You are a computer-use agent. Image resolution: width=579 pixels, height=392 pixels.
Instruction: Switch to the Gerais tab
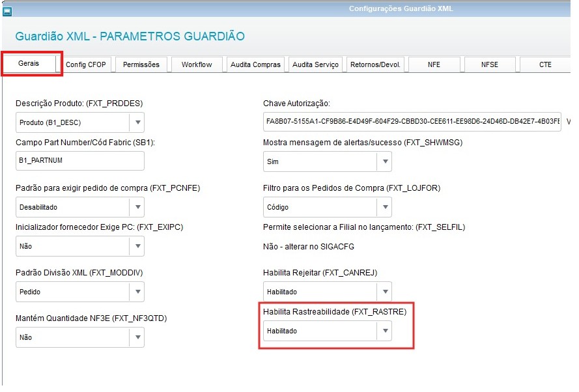(29, 63)
